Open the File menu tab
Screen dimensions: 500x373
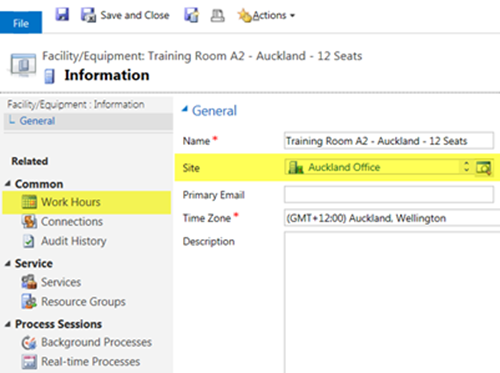coord(21,23)
